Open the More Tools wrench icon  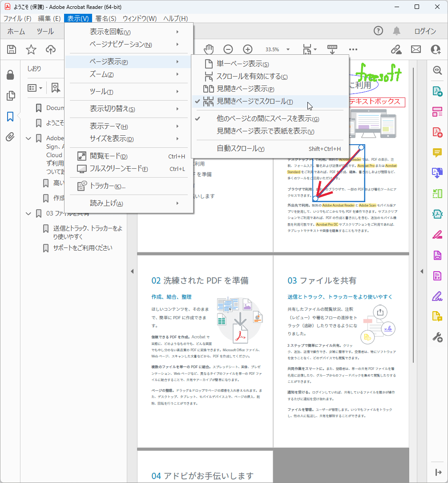[x=437, y=337]
